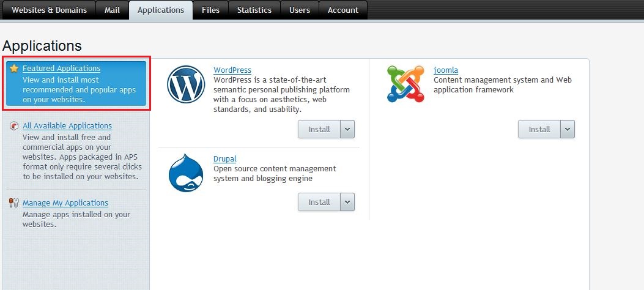This screenshot has width=644, height=290.
Task: Select the Applications tab
Action: point(161,10)
